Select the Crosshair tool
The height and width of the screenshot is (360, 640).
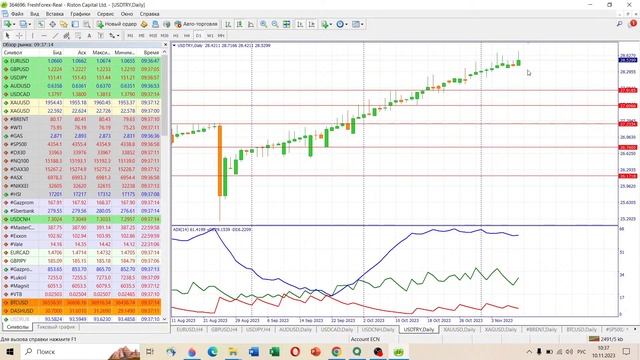(19, 36)
